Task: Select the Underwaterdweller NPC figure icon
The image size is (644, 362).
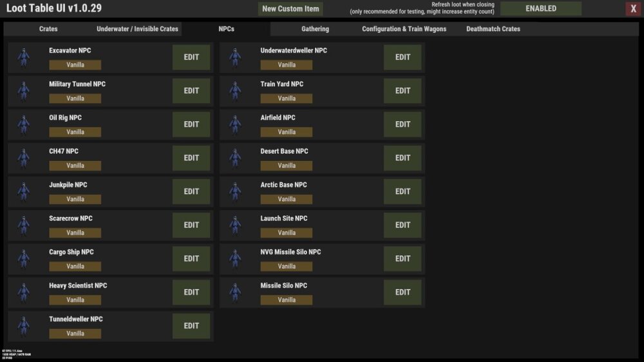Action: click(235, 57)
